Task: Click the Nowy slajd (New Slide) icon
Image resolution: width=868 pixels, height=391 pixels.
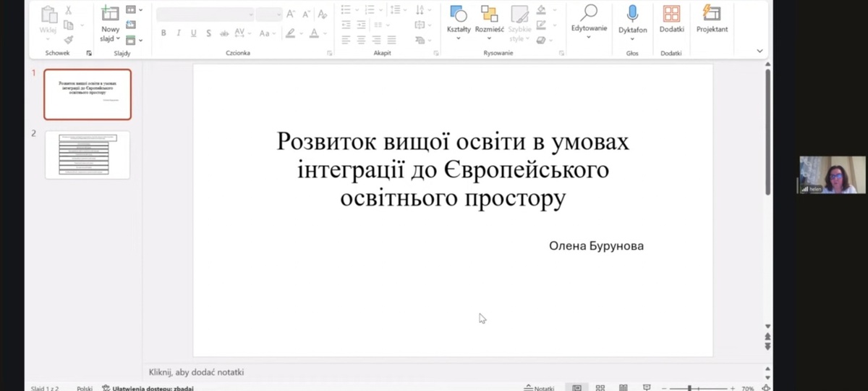Action: (x=110, y=13)
